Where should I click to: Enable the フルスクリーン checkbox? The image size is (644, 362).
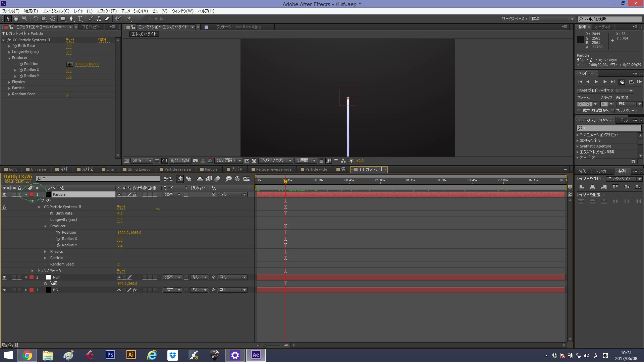point(613,111)
